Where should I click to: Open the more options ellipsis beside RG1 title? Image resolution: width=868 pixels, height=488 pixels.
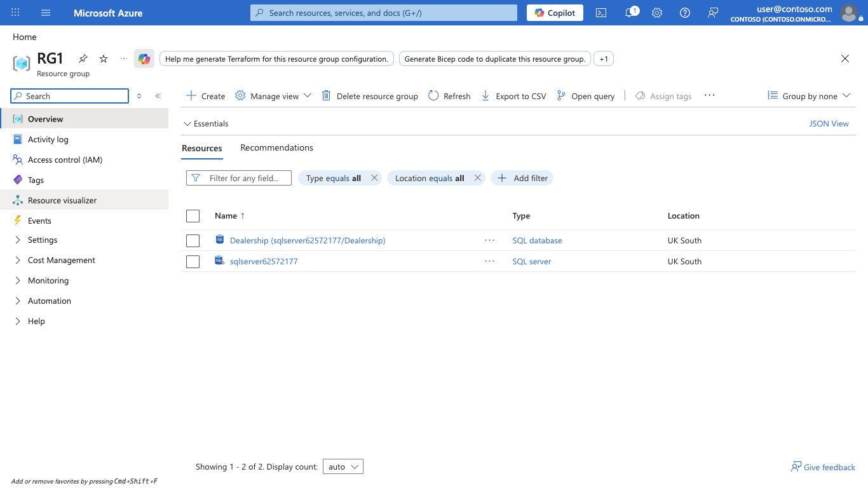coord(124,58)
